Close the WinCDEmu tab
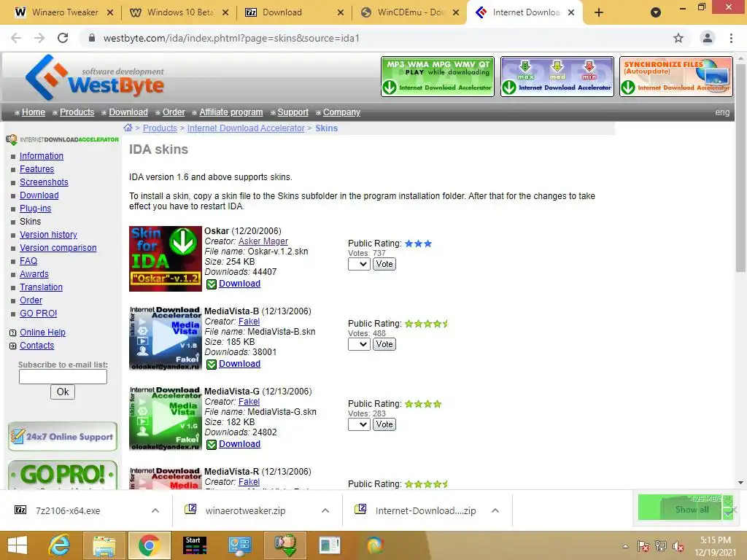This screenshot has height=560, width=747. pos(456,12)
